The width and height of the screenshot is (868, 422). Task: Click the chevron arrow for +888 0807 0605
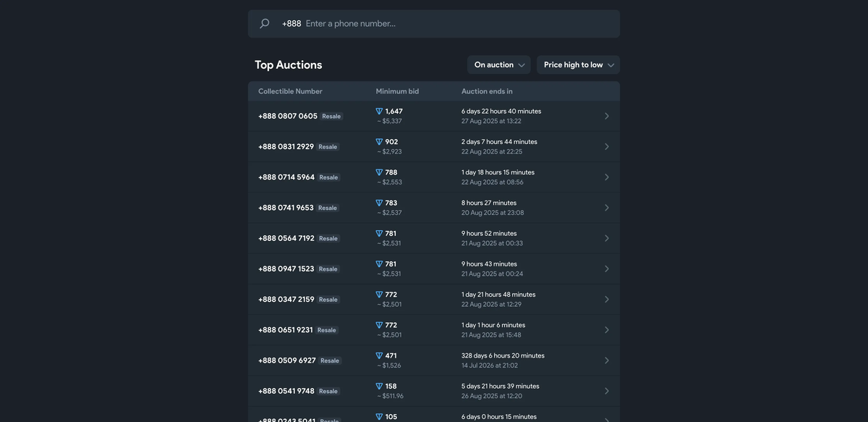(607, 116)
